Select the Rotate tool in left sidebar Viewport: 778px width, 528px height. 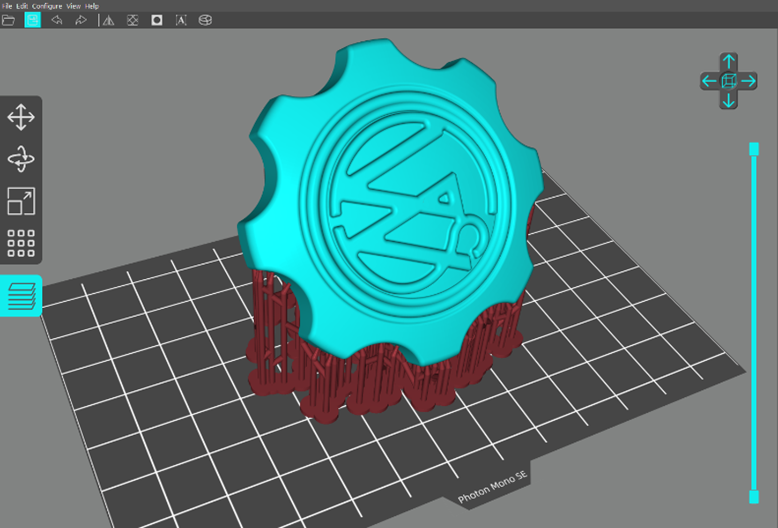tap(21, 159)
